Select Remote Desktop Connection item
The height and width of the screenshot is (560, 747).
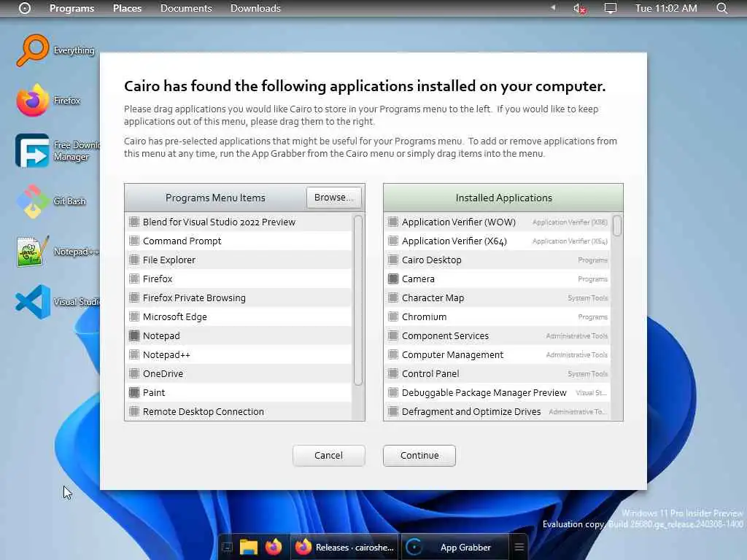tap(239, 411)
